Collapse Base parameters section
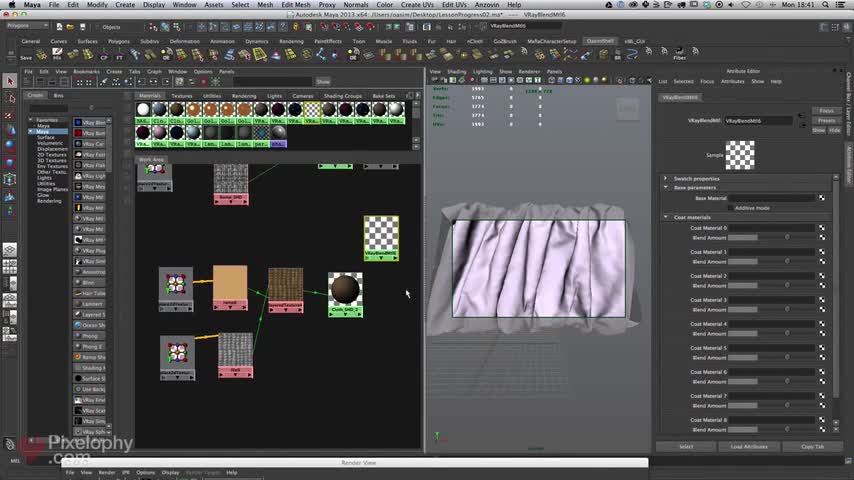Image resolution: width=854 pixels, height=480 pixels. (666, 187)
